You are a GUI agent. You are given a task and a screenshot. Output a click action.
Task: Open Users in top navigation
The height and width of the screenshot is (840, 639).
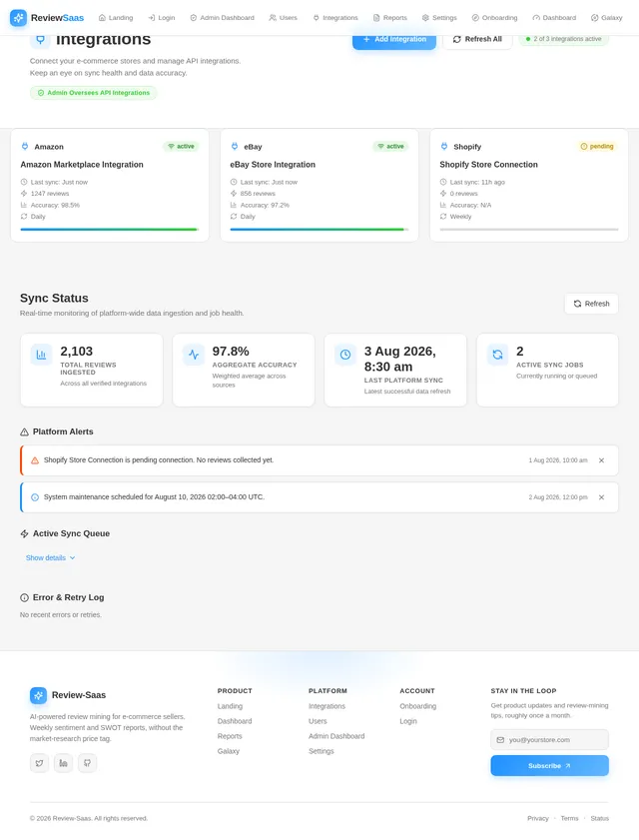click(x=284, y=18)
